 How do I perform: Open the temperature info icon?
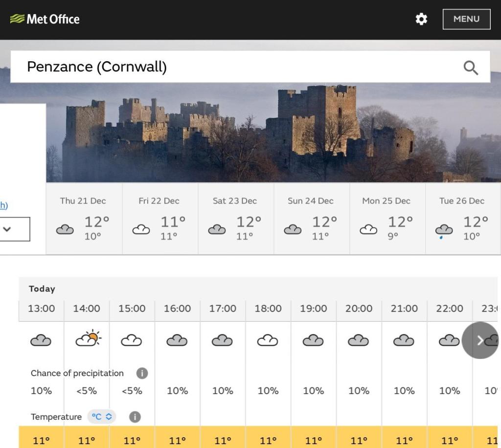[135, 417]
